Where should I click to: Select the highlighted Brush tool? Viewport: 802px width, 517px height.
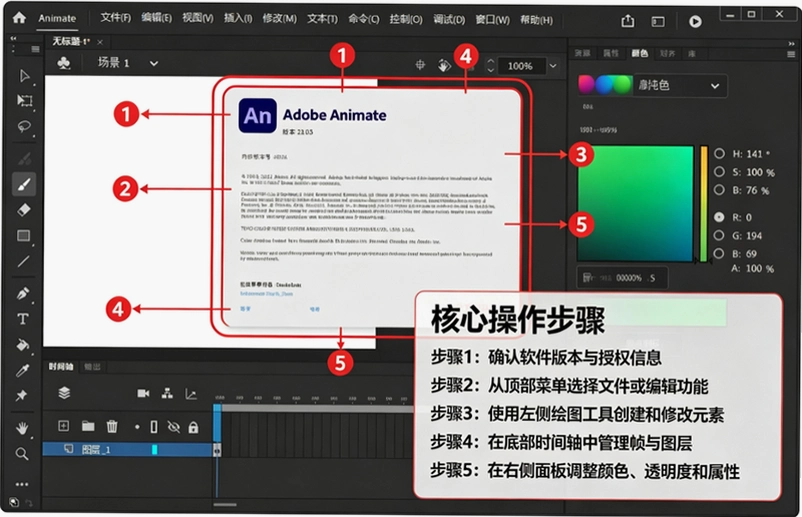point(24,185)
